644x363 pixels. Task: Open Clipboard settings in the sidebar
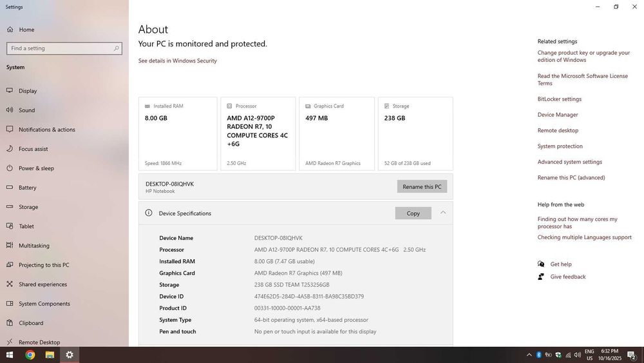(31, 323)
